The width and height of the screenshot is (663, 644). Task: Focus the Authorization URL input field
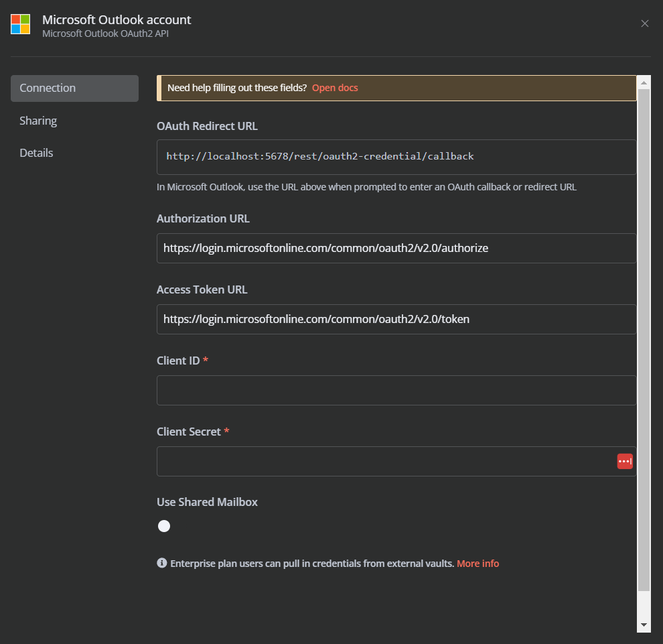click(x=396, y=248)
